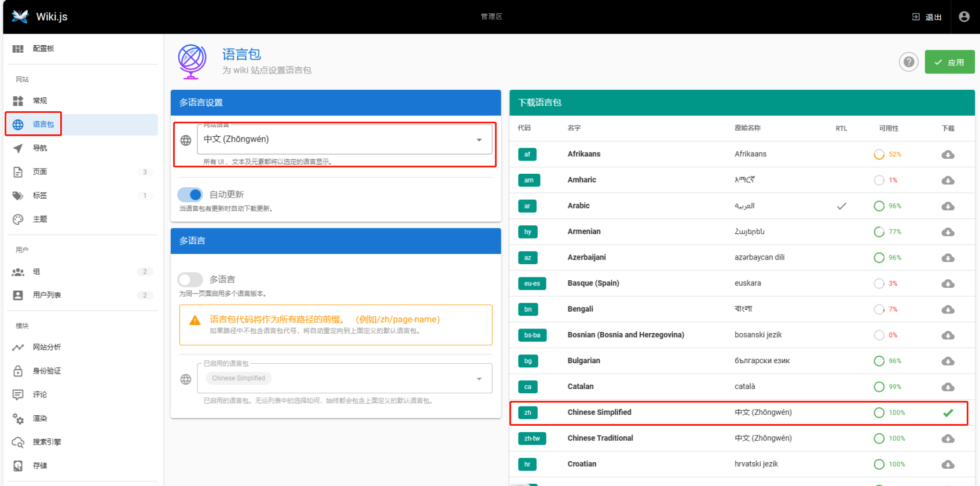Click the 'eu-es' language code badge
Viewport: 980px width, 486px height.
click(x=532, y=283)
